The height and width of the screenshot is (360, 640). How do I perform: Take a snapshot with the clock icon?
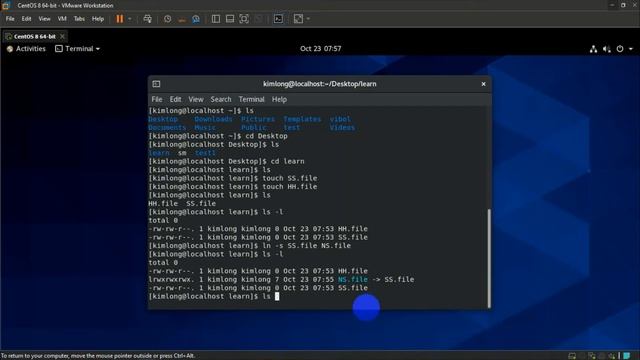coord(168,19)
